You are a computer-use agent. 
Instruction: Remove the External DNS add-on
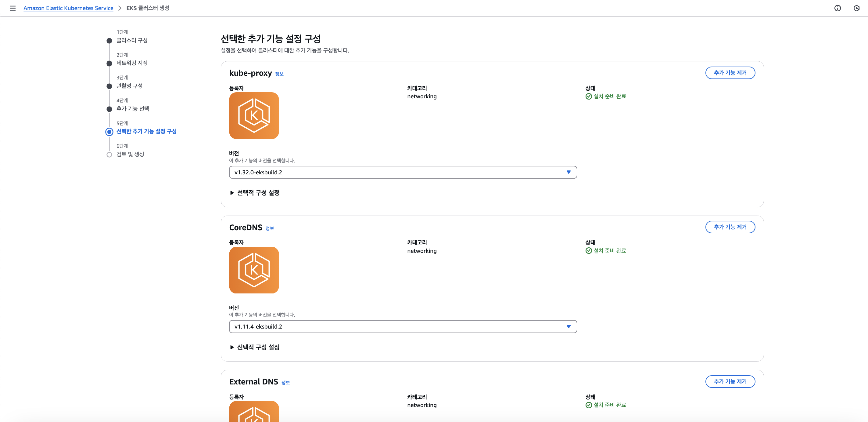pos(730,381)
